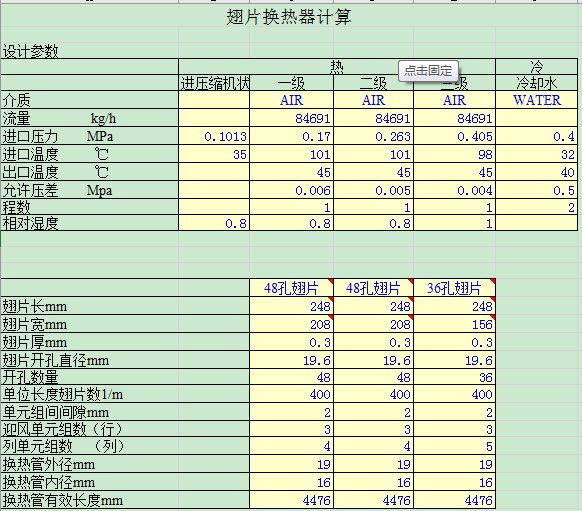Viewport: 582px width, 511px height.
Task: Select the 翅片宽mm row label
Action: point(125,324)
